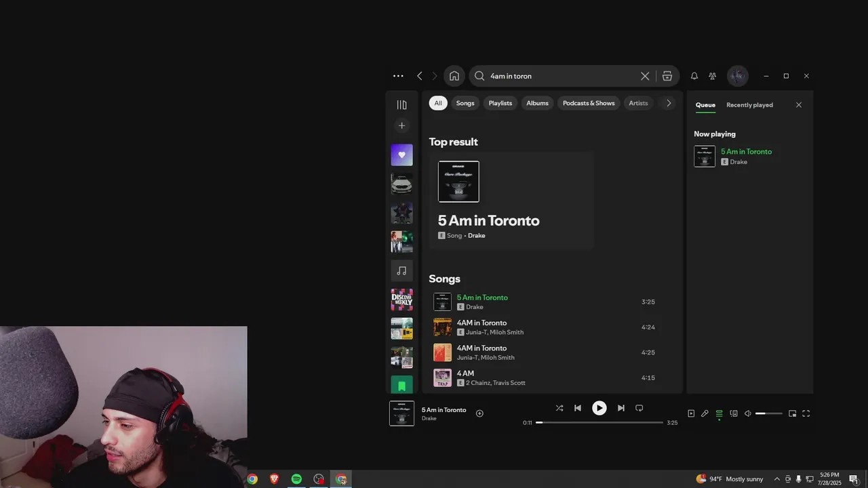The image size is (868, 488).
Task: Select the Playlists filter chip
Action: (500, 103)
